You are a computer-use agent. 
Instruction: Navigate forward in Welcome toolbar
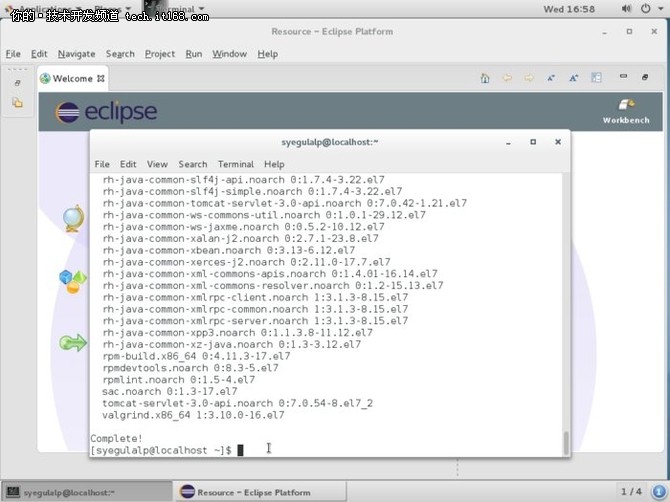[529, 78]
